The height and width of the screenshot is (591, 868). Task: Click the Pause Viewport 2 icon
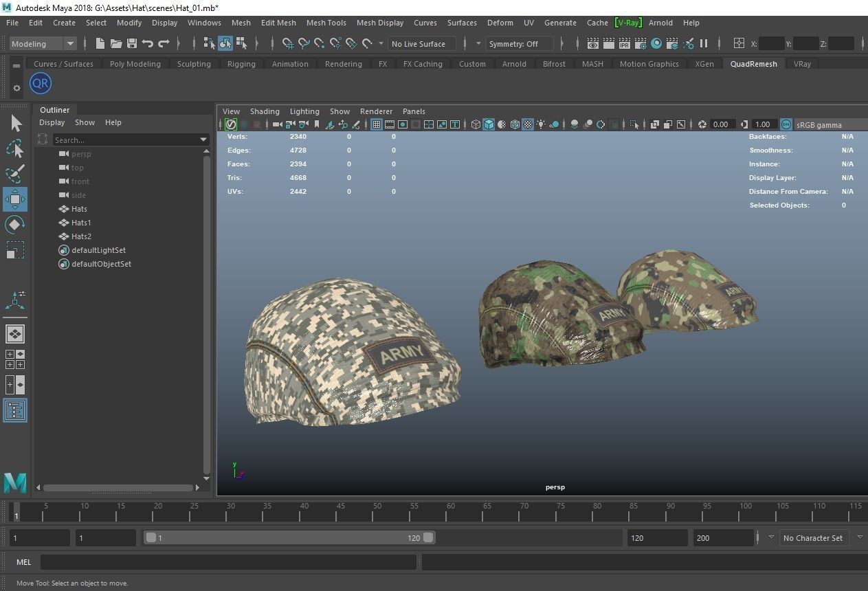[704, 43]
